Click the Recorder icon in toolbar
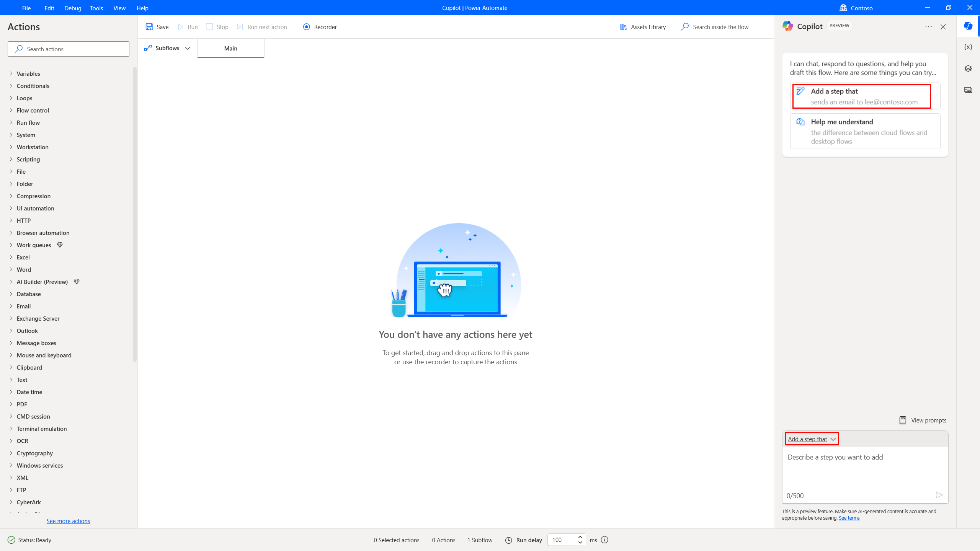Screen dimensions: 980x551 305,27
